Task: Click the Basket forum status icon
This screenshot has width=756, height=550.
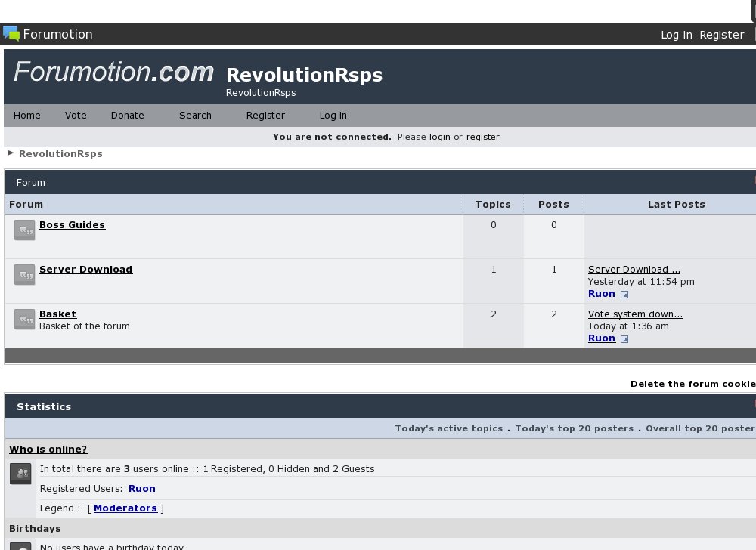Action: (x=25, y=320)
